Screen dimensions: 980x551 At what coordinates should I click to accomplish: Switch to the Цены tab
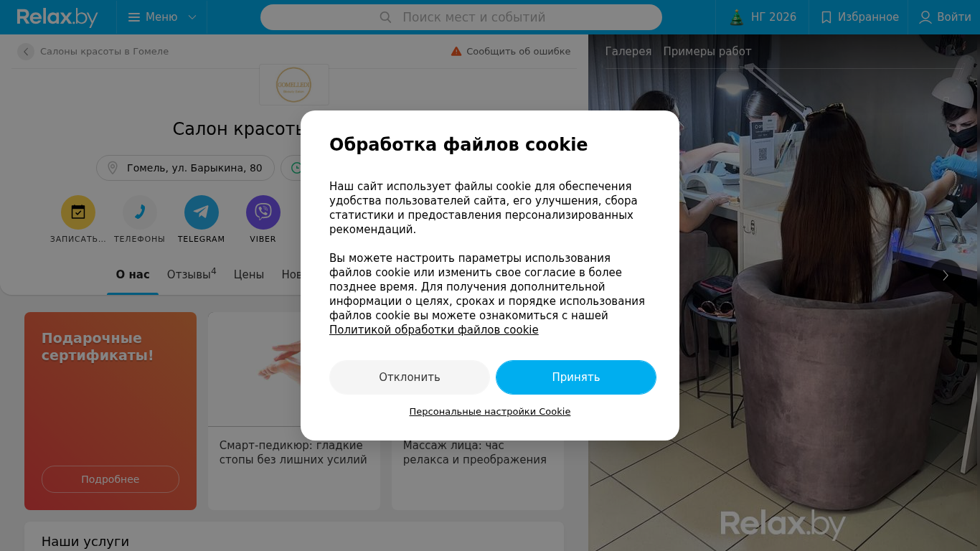pyautogui.click(x=249, y=275)
